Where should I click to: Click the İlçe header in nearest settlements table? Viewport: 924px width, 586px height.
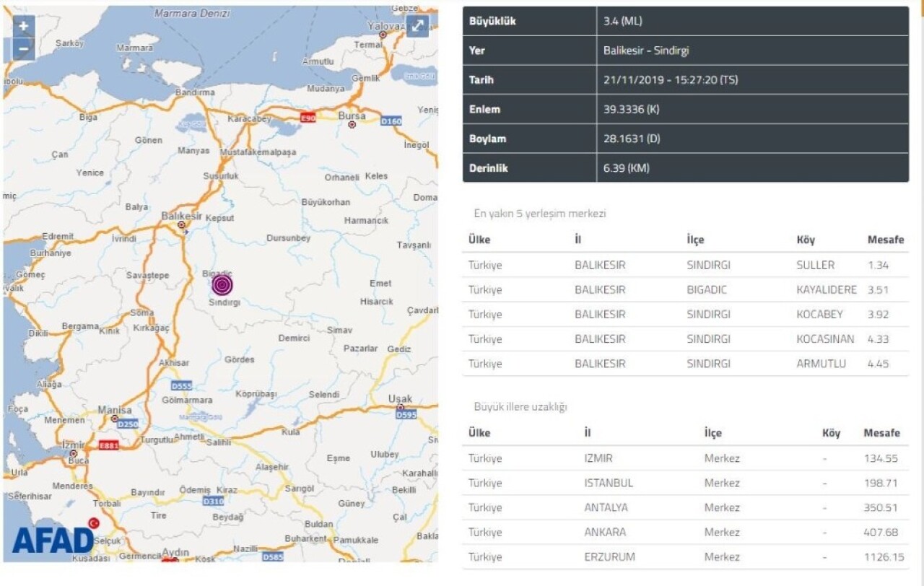pos(695,240)
